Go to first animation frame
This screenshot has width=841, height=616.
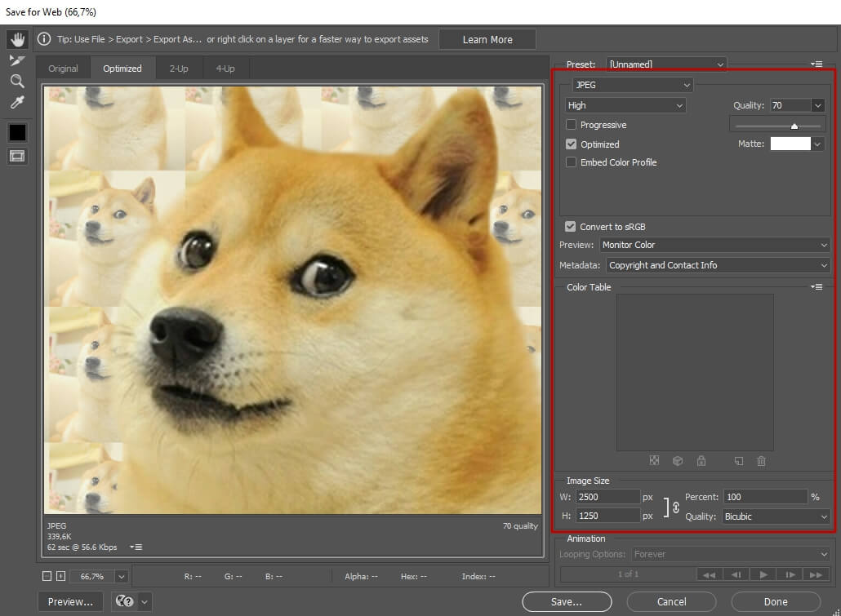(709, 574)
